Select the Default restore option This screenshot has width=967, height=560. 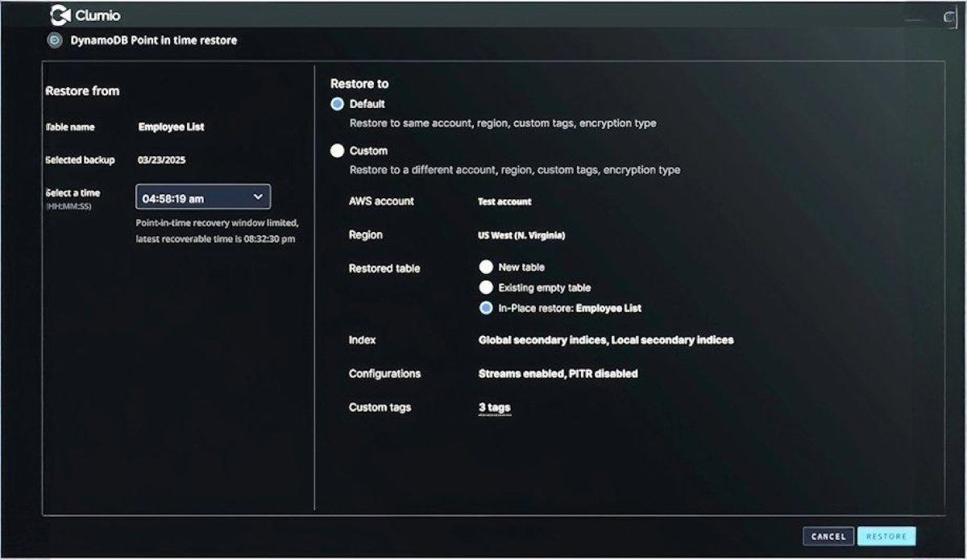point(337,104)
